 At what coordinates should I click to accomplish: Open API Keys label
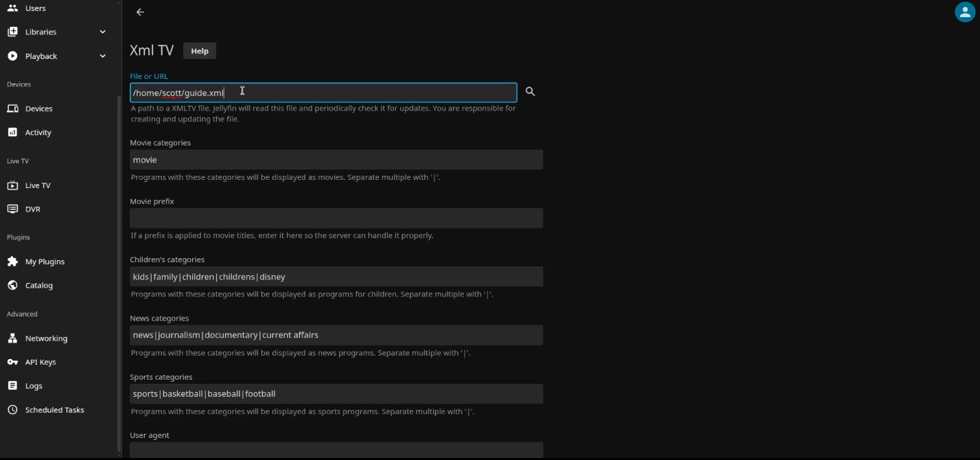click(x=40, y=363)
